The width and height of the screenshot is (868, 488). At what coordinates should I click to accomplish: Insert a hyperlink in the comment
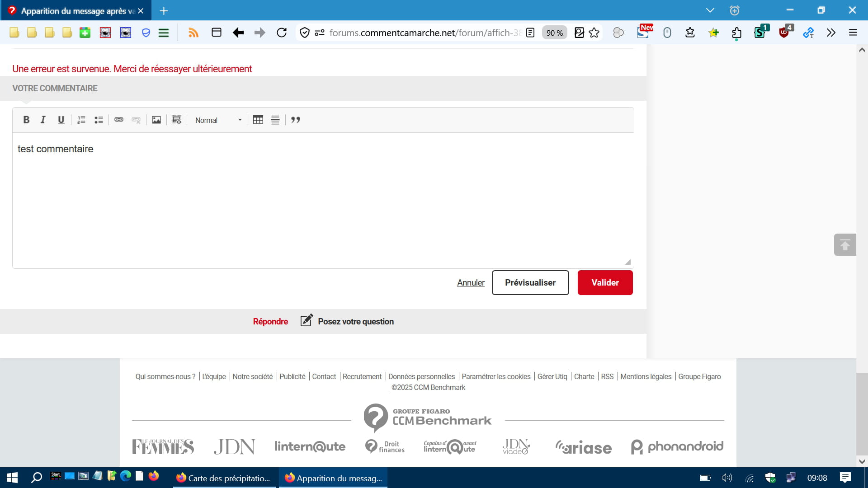point(119,120)
